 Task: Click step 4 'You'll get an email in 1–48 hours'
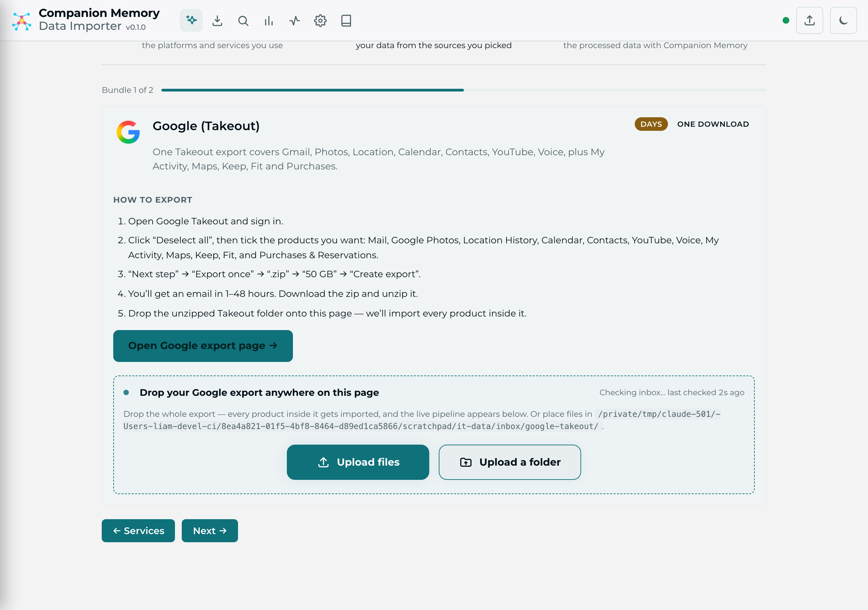(273, 294)
